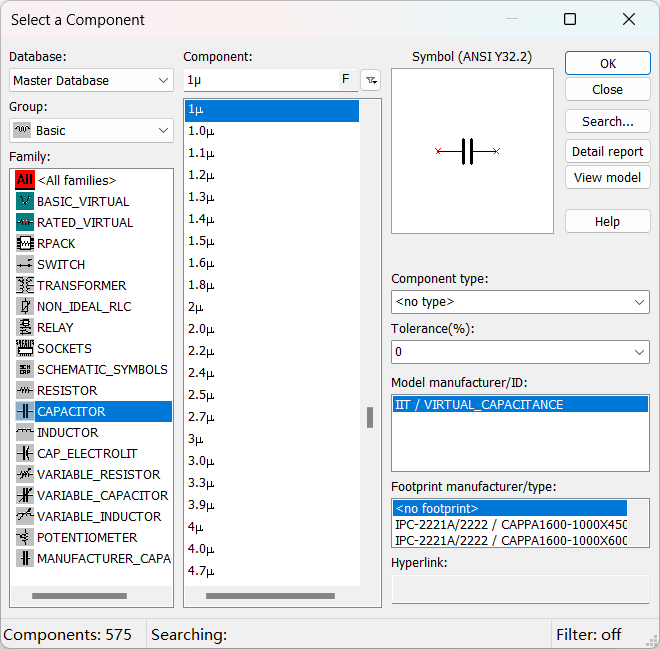Click the CAP_ELECTROLIT family icon

(25, 453)
